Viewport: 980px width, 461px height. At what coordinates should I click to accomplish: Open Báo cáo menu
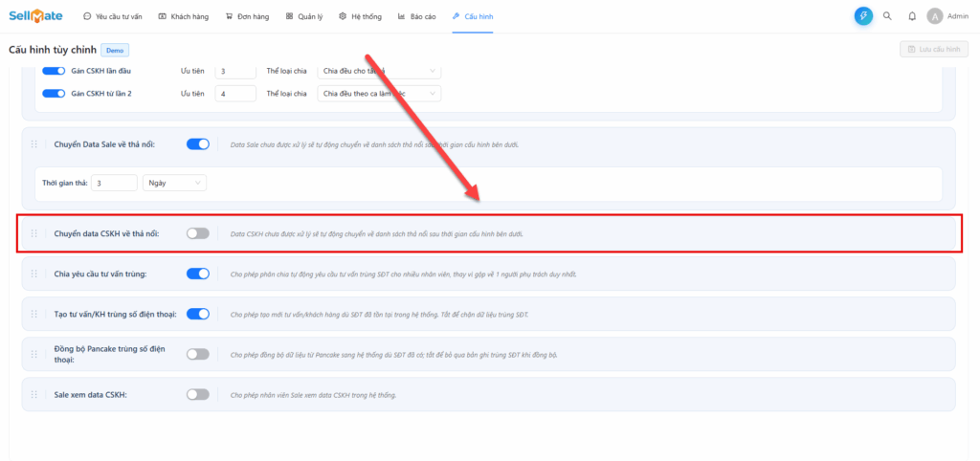(417, 17)
